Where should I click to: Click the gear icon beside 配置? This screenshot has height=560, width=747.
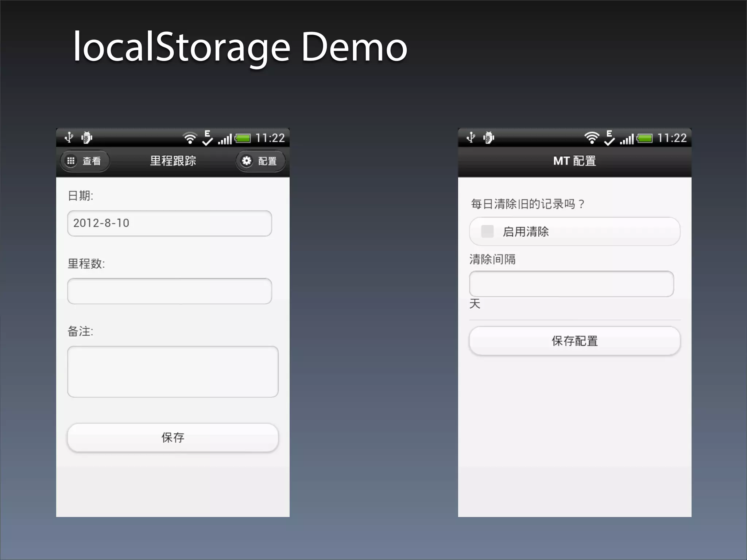click(247, 161)
